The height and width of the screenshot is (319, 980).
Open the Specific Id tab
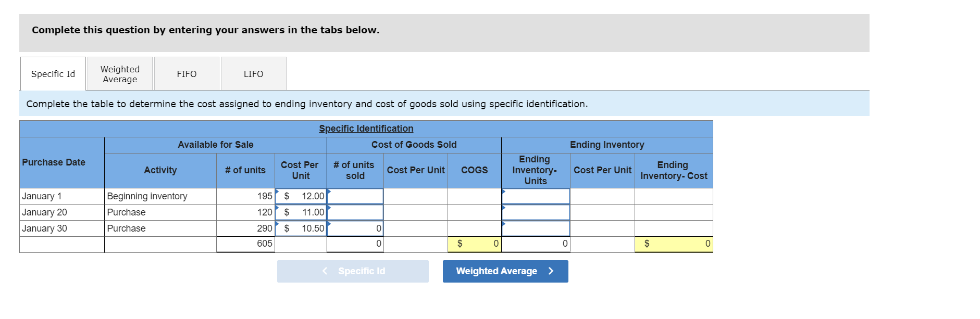[53, 74]
